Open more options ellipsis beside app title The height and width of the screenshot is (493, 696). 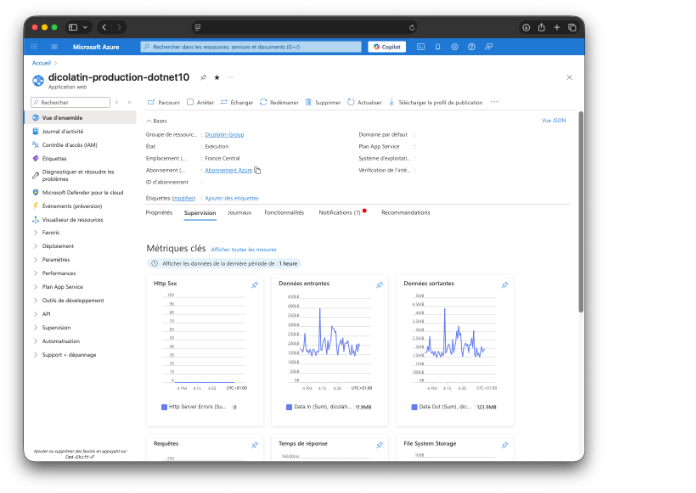pyautogui.click(x=230, y=78)
